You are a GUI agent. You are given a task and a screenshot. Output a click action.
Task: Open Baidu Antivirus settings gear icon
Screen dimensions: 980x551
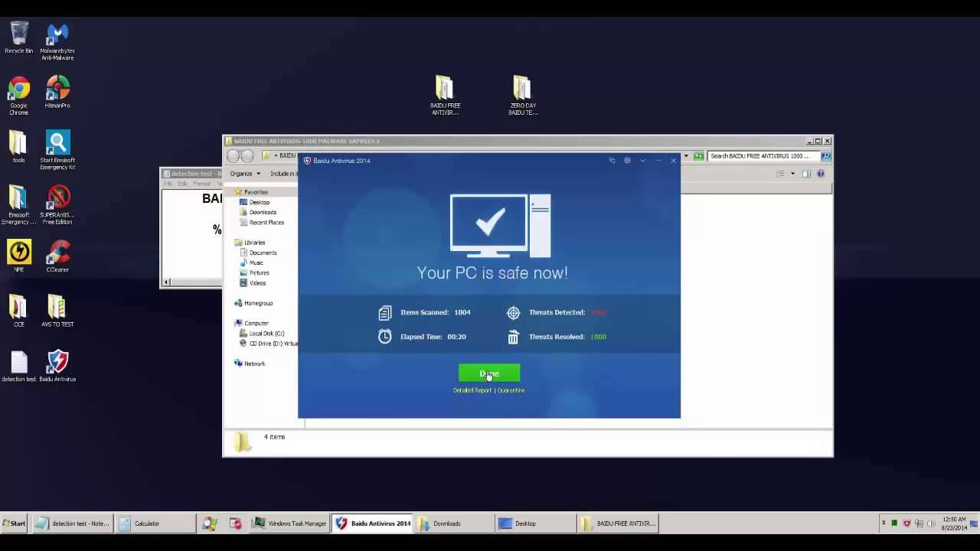coord(627,161)
